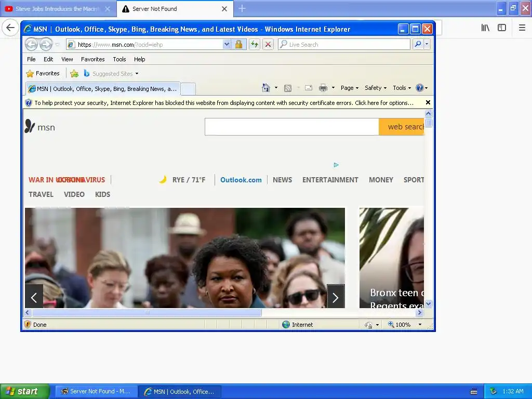Open the Bronx teen story thumbnail

392,258
